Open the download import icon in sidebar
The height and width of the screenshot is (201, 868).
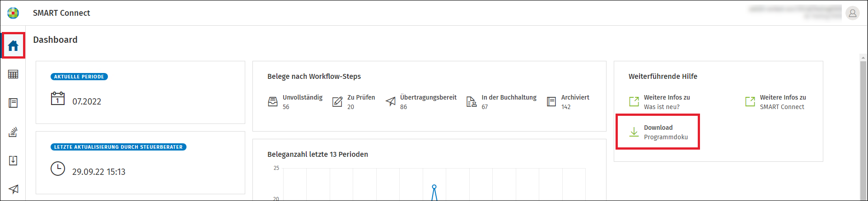[13, 160]
